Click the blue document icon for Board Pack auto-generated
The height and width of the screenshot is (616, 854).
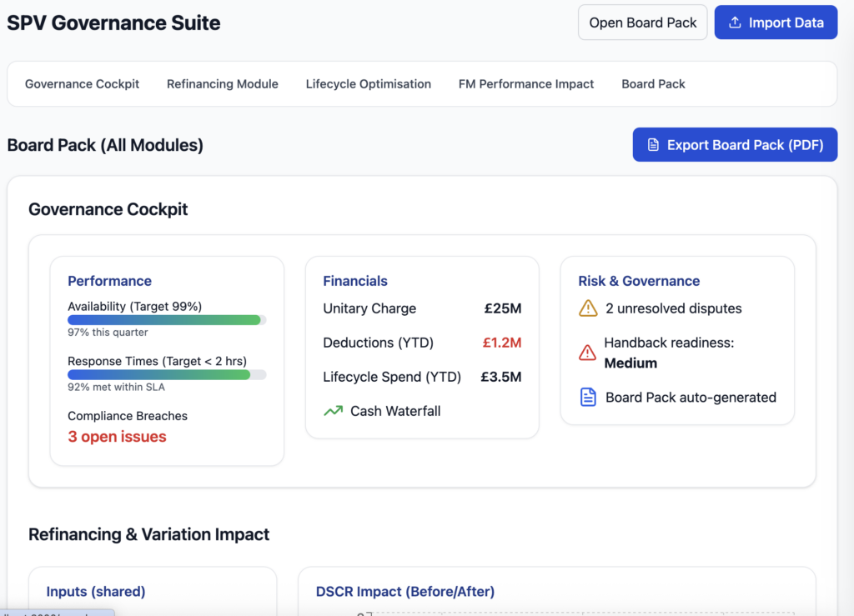588,398
